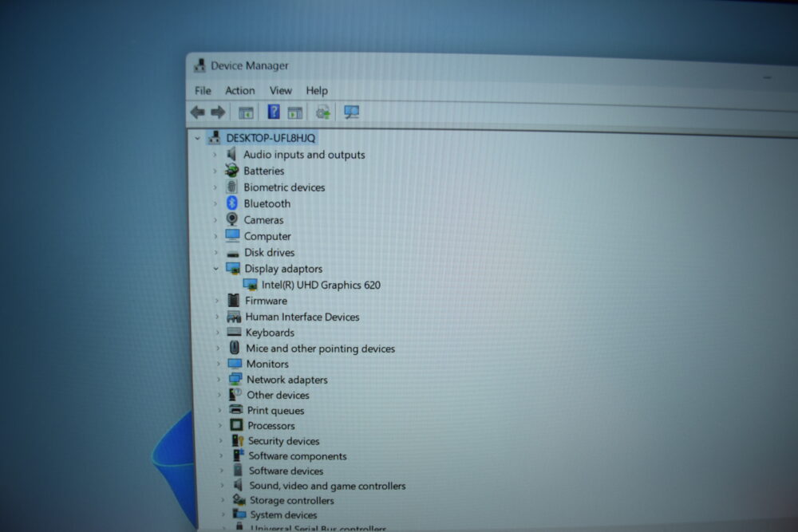Click the Batteries category icon
The image size is (798, 532).
pos(232,171)
